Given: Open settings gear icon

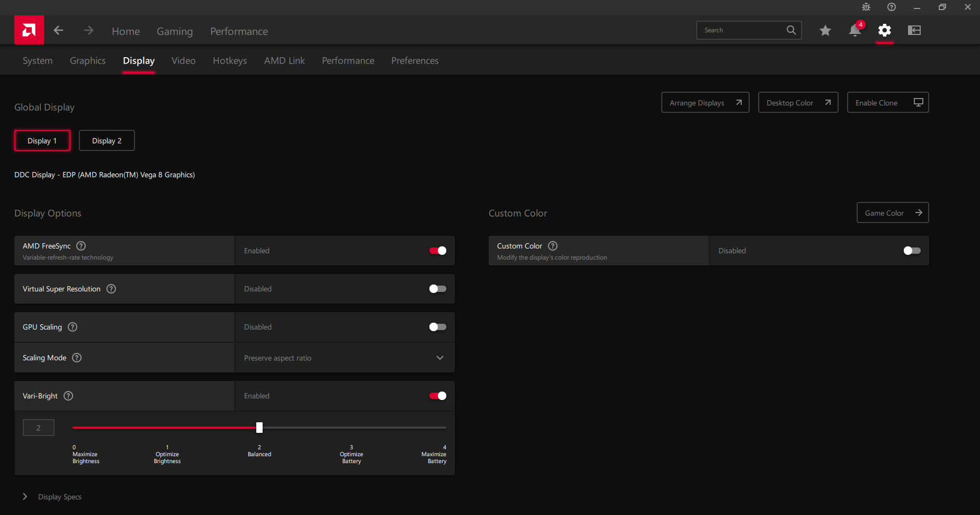Looking at the screenshot, I should click(x=884, y=30).
